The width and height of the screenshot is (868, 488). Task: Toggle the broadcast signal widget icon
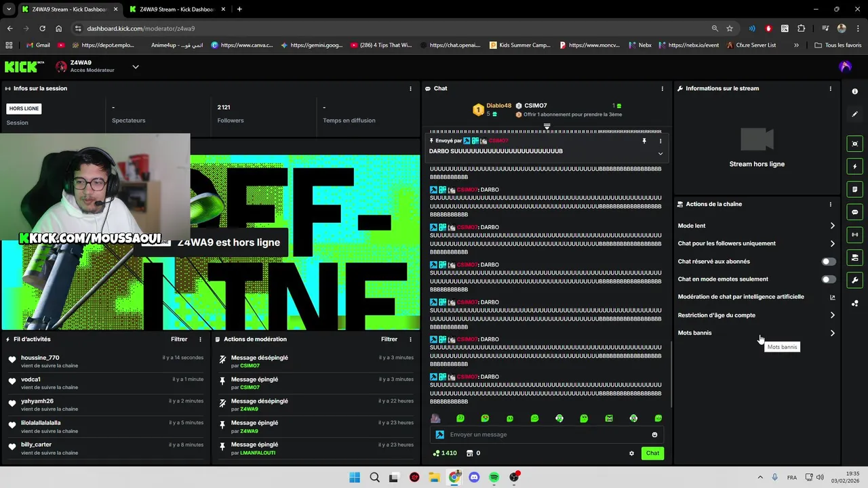tap(854, 235)
